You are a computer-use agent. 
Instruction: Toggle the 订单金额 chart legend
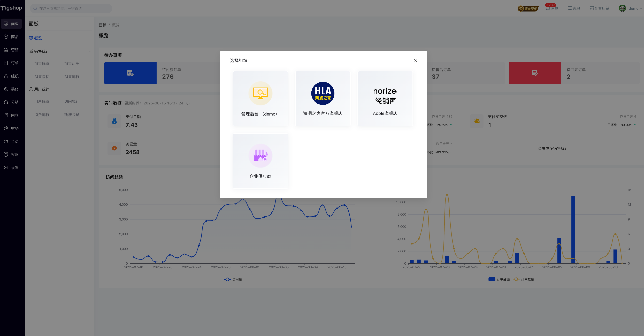pyautogui.click(x=499, y=279)
